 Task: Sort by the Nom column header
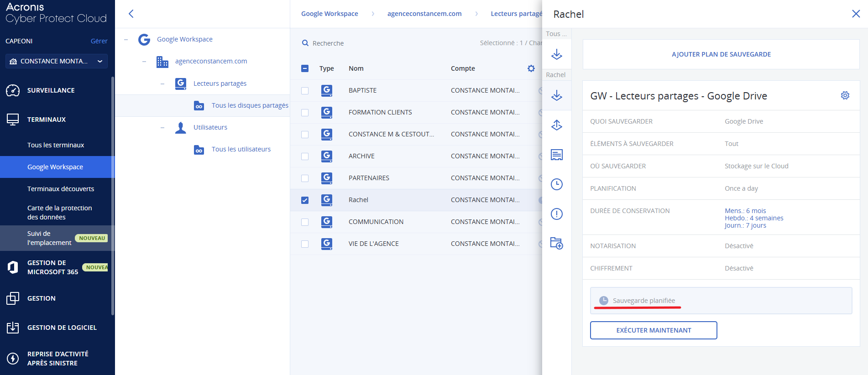coord(356,68)
